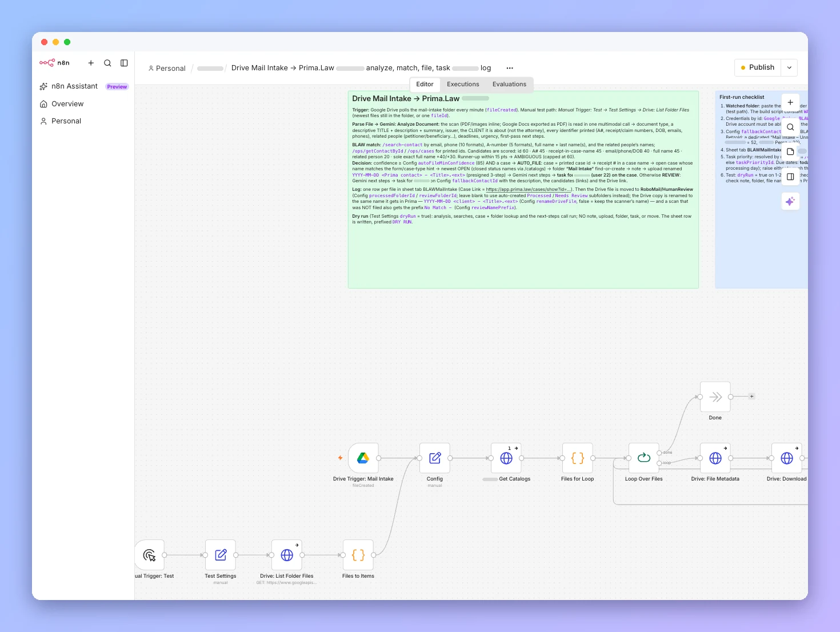Select Drive: Download node
This screenshot has height=632, width=840.
787,458
